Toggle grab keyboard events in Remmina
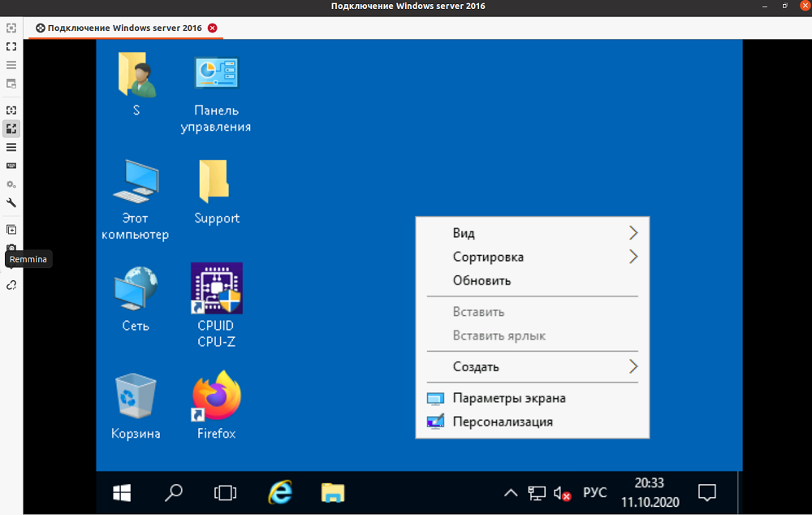812x515 pixels. [x=11, y=166]
